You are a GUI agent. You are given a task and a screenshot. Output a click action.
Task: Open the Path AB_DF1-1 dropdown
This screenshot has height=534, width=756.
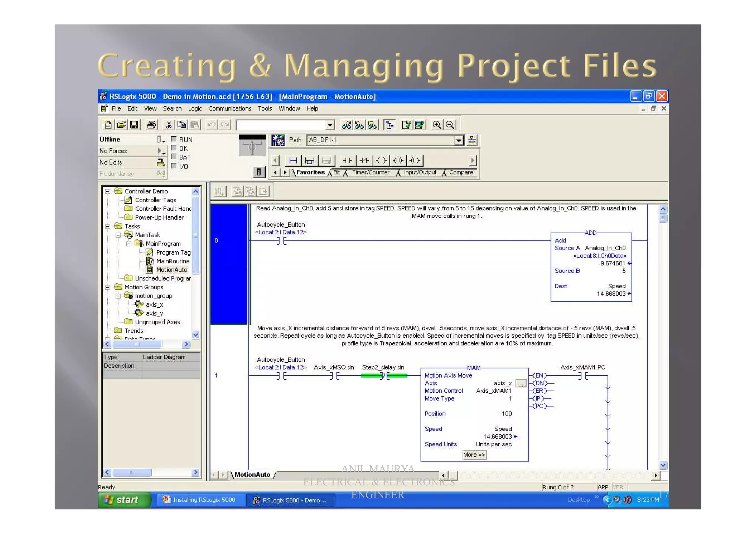458,140
